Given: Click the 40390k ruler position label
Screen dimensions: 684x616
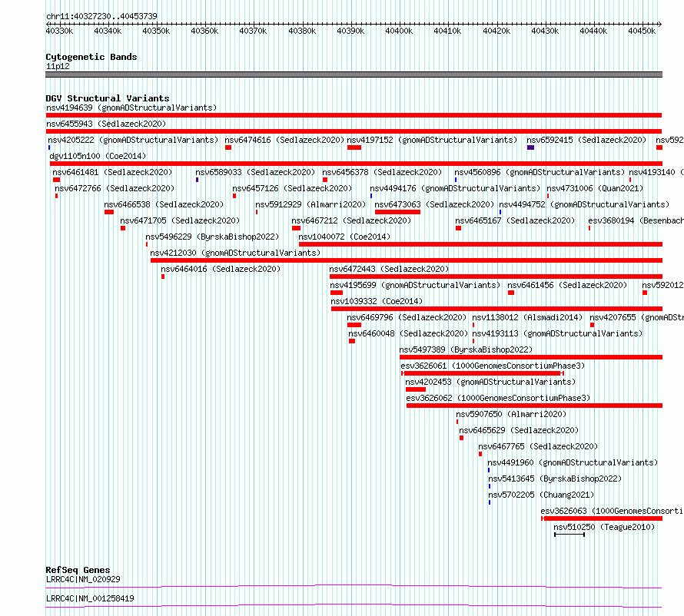Looking at the screenshot, I should click(350, 31).
